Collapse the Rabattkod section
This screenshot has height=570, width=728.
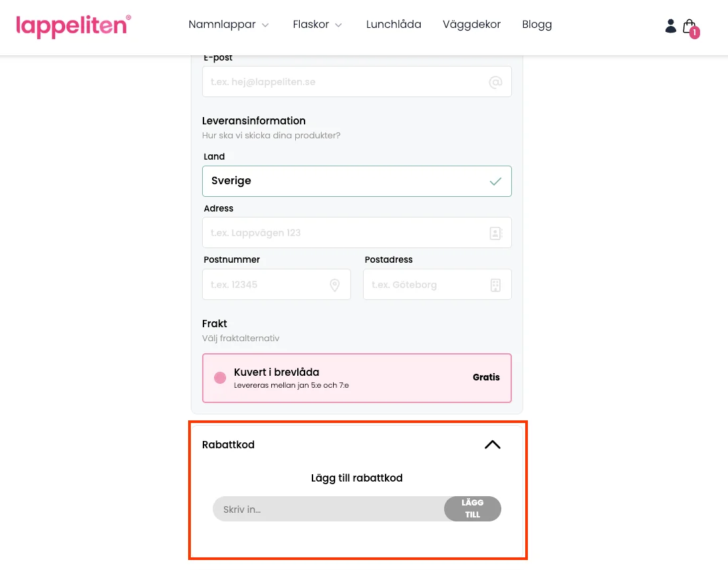click(492, 444)
